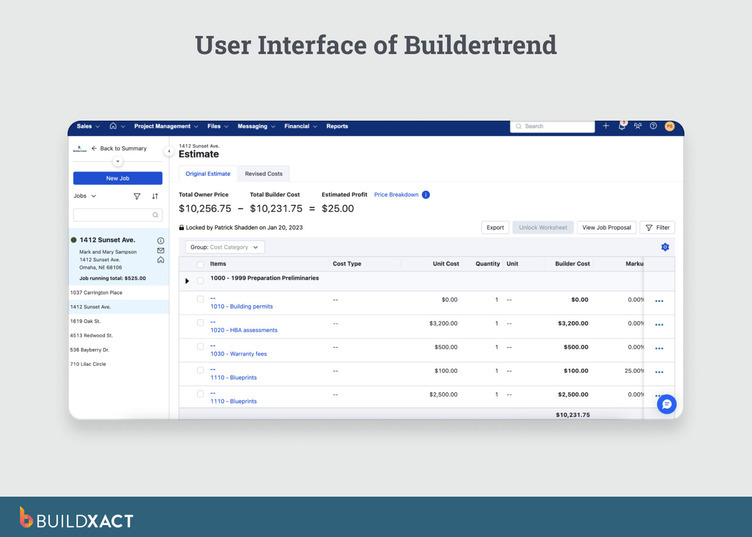This screenshot has height=537, width=752.
Task: Open the Group: Cost Category dropdown
Action: pyautogui.click(x=225, y=247)
